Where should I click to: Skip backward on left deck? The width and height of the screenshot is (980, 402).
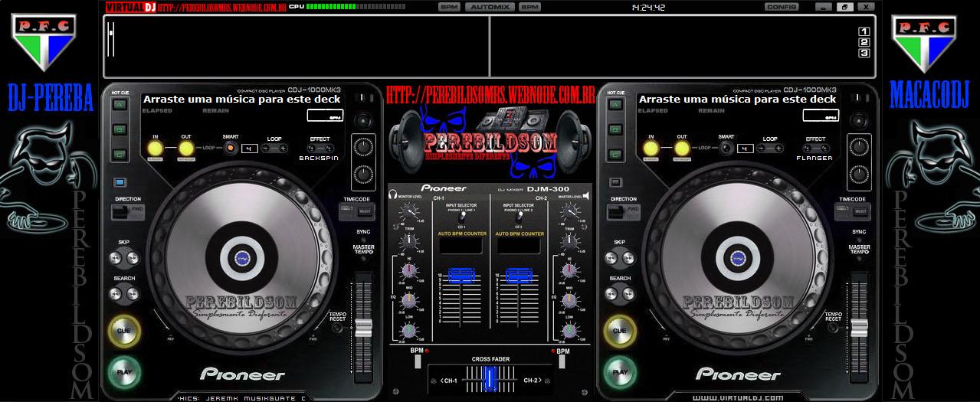coord(116,257)
